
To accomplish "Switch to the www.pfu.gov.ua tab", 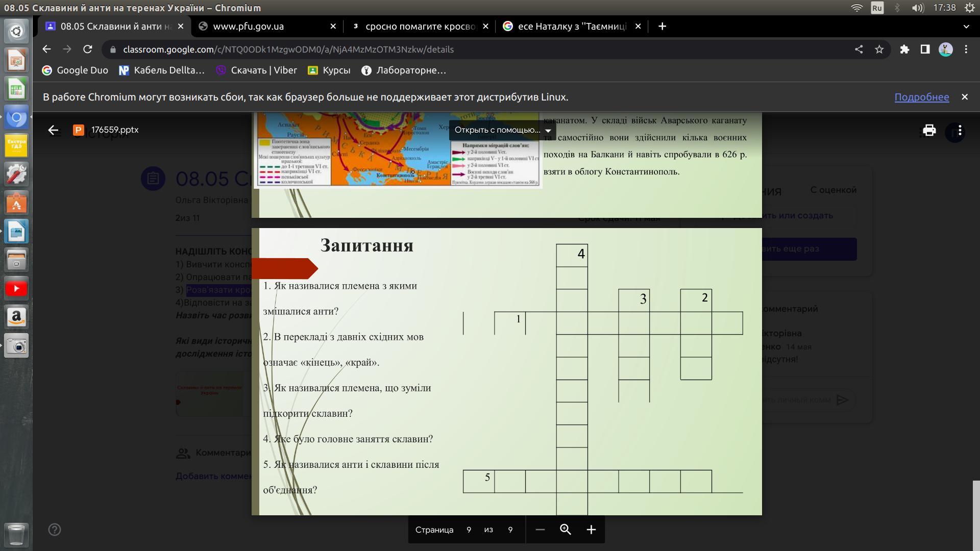I will [x=267, y=27].
